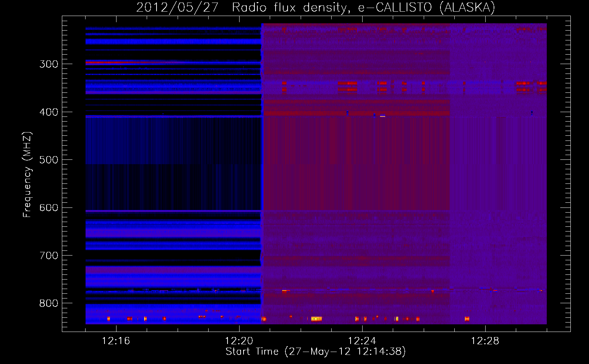Click the 12:20 time tick label
Image resolution: width=589 pixels, height=364 pixels.
[x=239, y=341]
